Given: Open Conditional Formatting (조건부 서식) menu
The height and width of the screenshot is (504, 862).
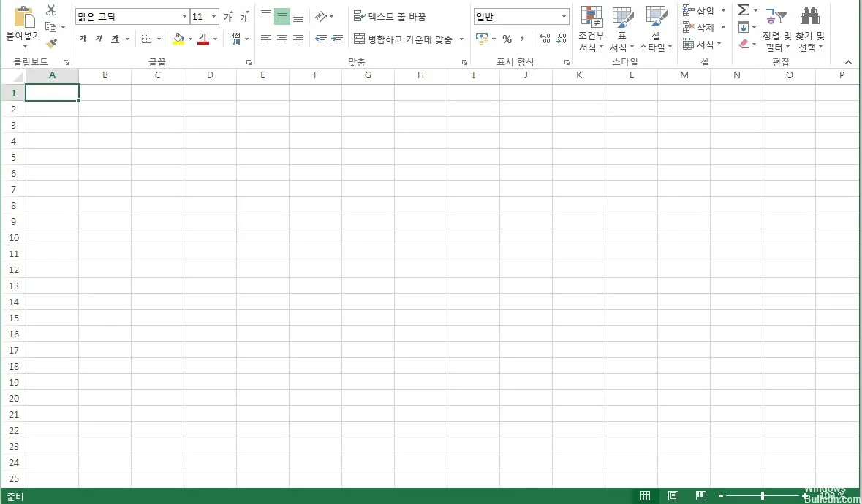Looking at the screenshot, I should (591, 29).
